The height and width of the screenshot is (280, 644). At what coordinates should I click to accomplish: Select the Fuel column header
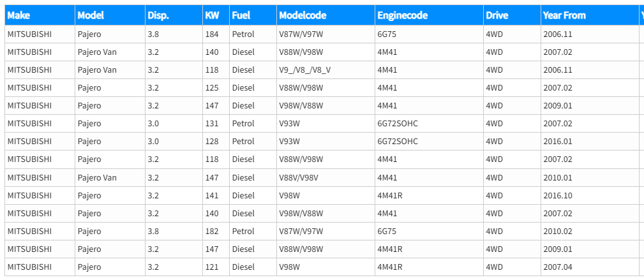[x=253, y=15]
